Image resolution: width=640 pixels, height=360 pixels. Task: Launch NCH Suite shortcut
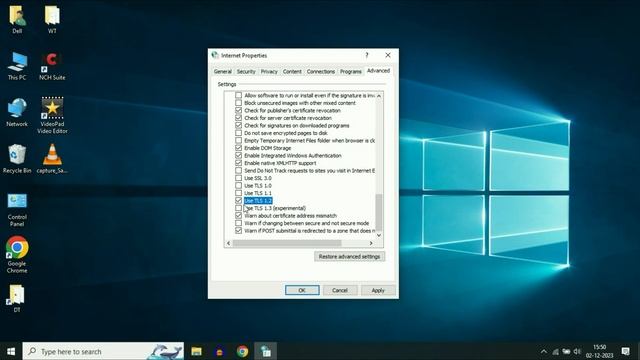(52, 66)
